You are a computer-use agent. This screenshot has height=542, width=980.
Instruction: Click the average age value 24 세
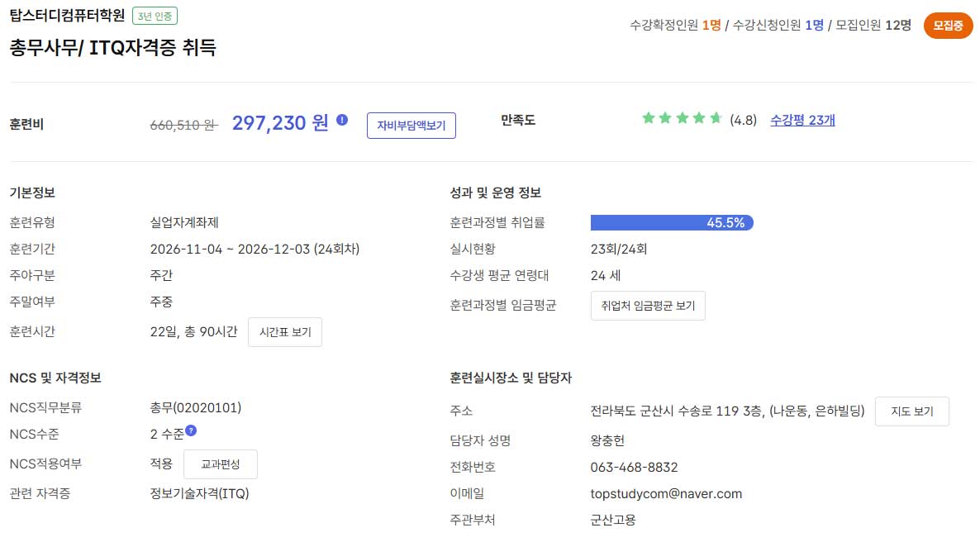tap(606, 276)
